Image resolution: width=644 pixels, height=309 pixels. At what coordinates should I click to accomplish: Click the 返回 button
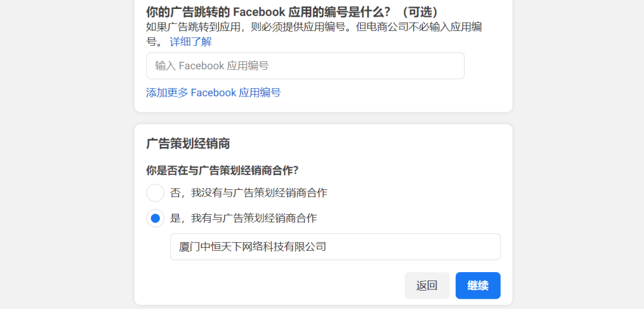click(x=427, y=286)
